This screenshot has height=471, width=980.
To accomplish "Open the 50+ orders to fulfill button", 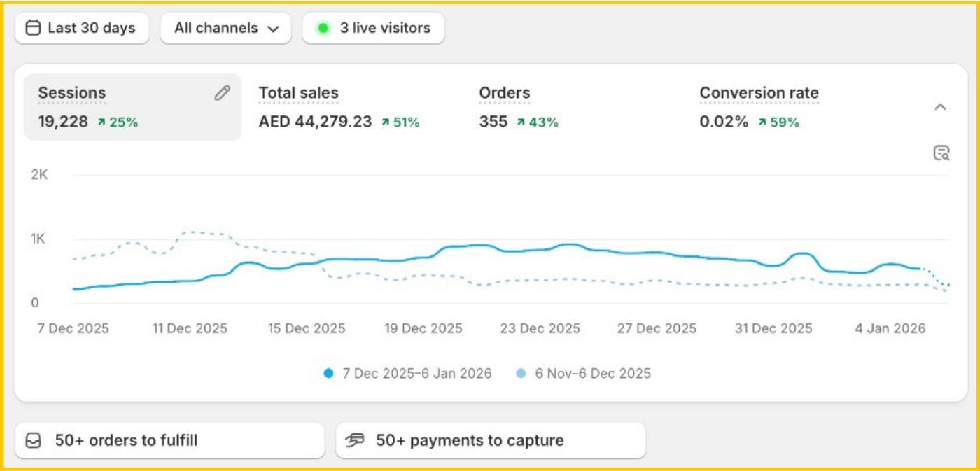I will click(x=169, y=440).
